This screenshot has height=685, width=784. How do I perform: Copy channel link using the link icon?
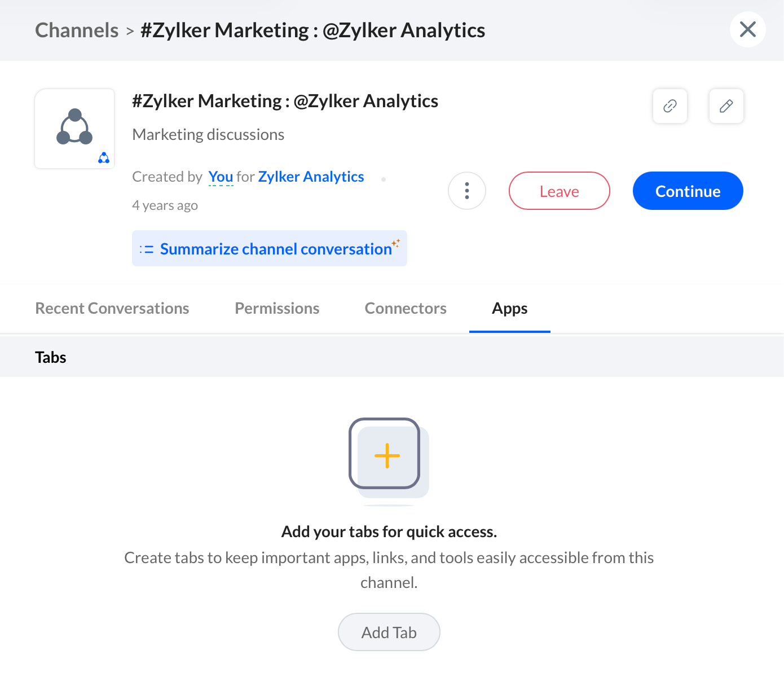click(670, 106)
